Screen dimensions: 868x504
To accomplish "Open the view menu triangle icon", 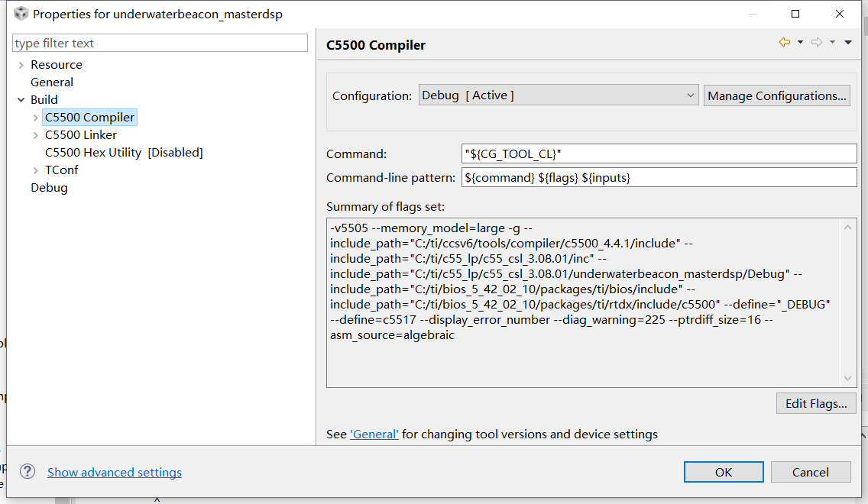I will 848,43.
